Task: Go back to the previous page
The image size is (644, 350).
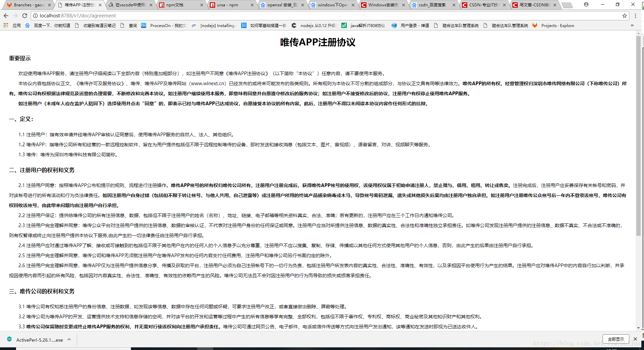Action: 6,16
